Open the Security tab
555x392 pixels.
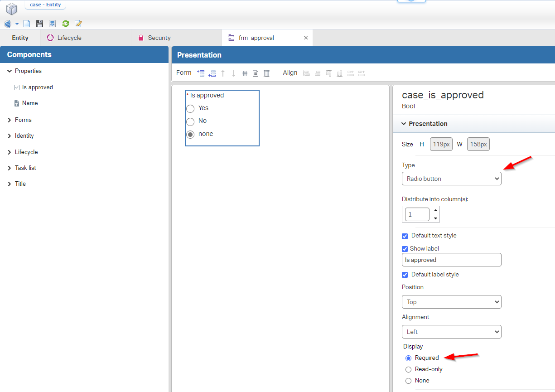tap(159, 38)
